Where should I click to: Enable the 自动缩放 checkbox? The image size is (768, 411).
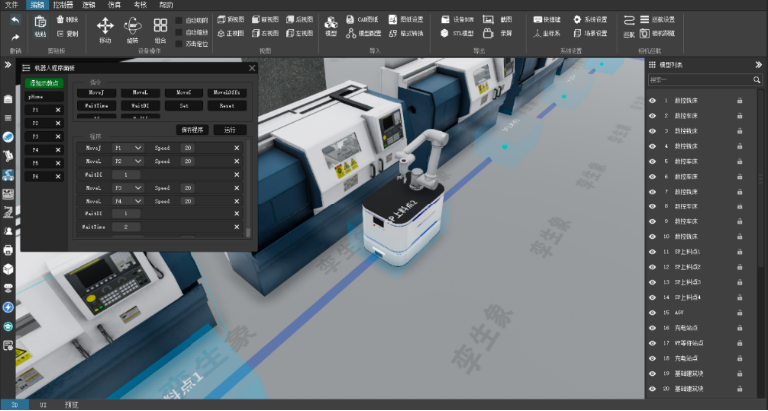tap(179, 32)
